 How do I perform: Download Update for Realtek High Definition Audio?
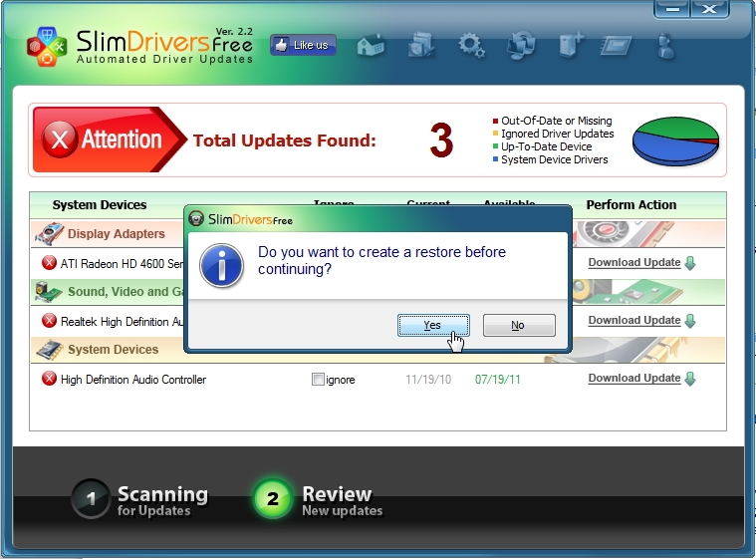pyautogui.click(x=634, y=320)
